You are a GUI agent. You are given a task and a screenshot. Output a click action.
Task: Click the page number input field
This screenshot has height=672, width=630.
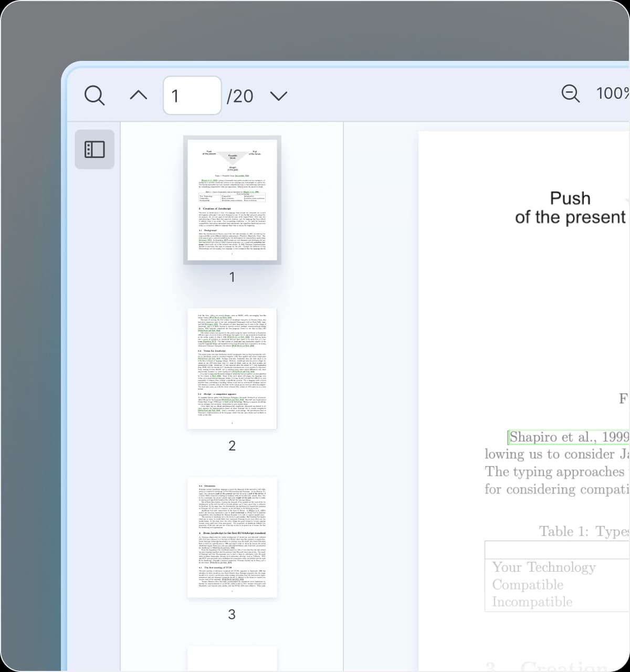click(x=192, y=96)
